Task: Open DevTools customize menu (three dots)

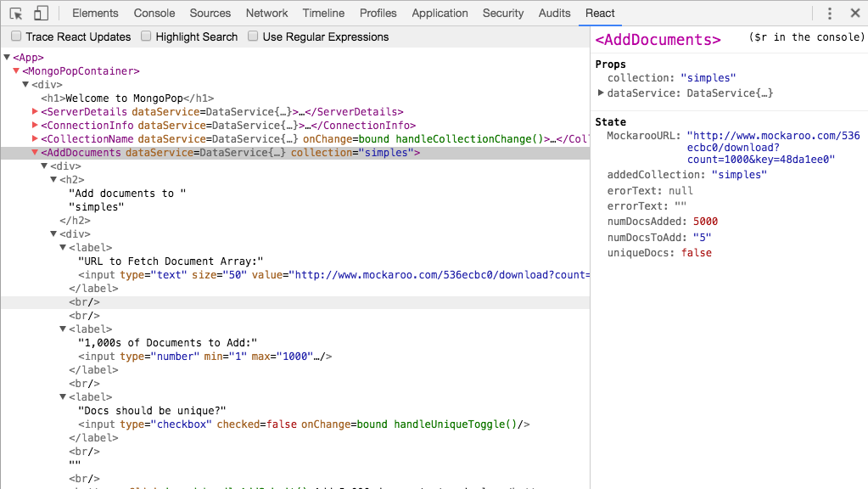Action: (x=829, y=14)
